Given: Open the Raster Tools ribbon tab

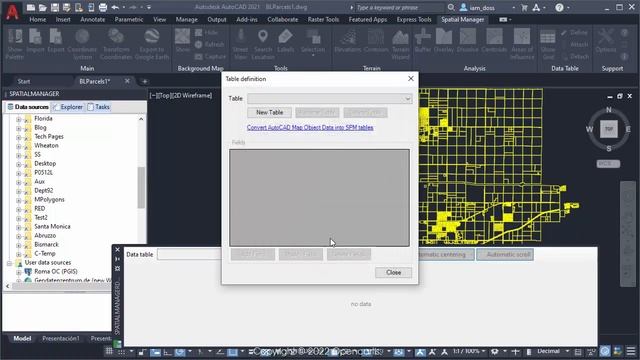Looking at the screenshot, I should pos(323,19).
